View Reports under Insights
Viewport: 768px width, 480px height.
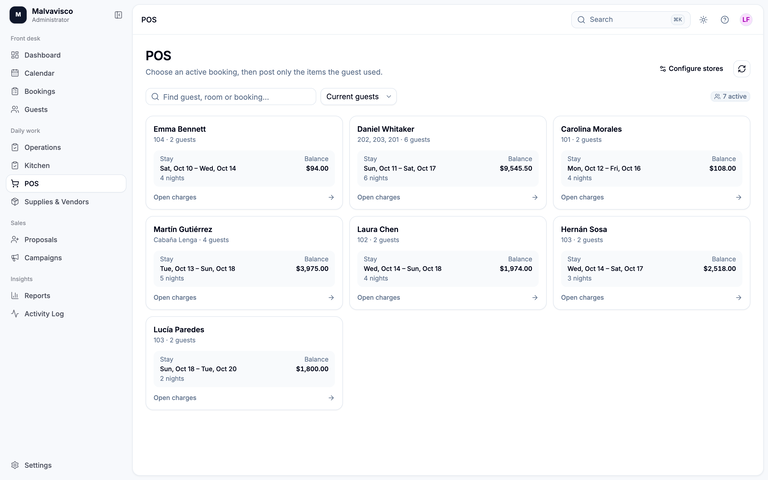(66, 295)
